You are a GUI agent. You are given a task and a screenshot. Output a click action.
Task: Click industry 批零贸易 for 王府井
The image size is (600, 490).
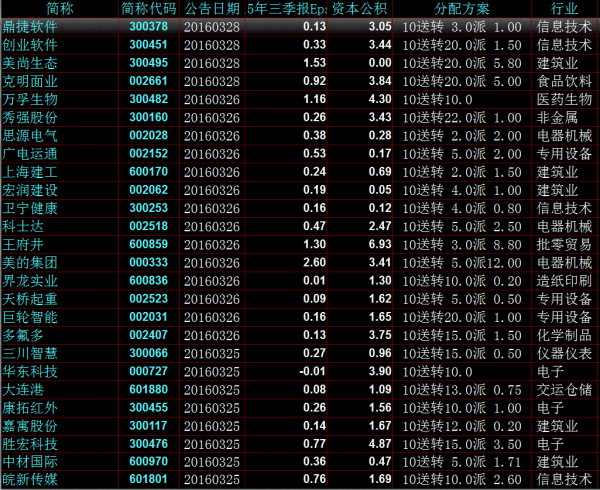click(564, 244)
